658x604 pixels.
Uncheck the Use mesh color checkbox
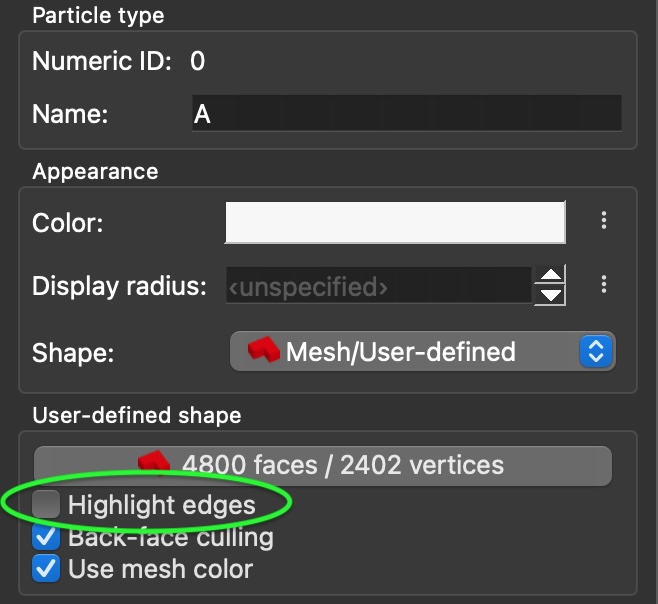(46, 569)
